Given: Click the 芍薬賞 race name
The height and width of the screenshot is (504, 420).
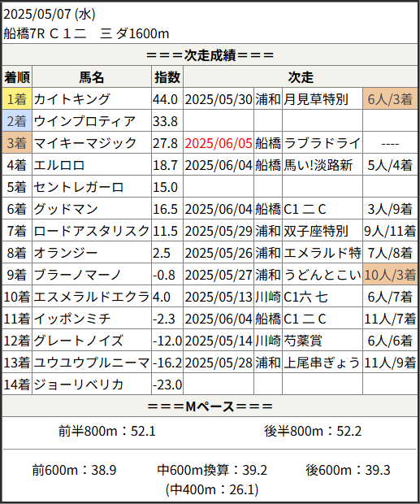Looking at the screenshot, I should pos(303,341).
